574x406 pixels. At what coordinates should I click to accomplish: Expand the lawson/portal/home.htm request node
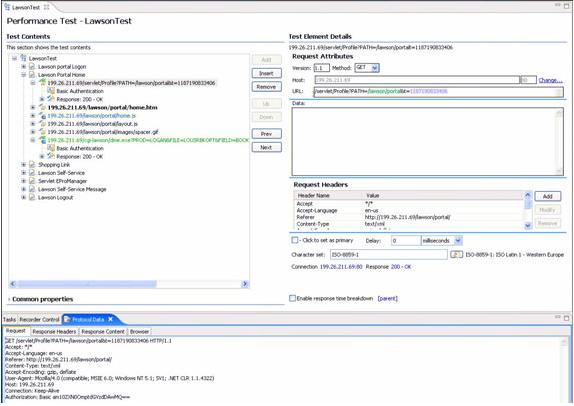tap(33, 107)
